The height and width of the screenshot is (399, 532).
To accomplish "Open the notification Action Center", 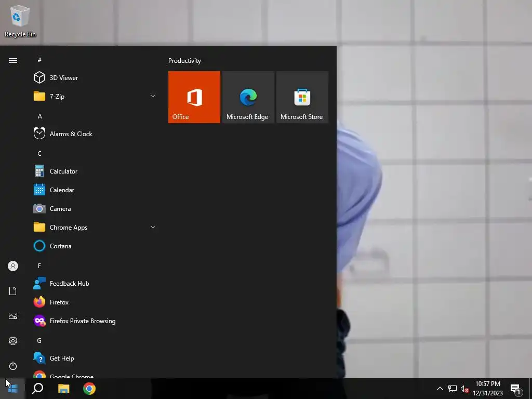I will [516, 389].
